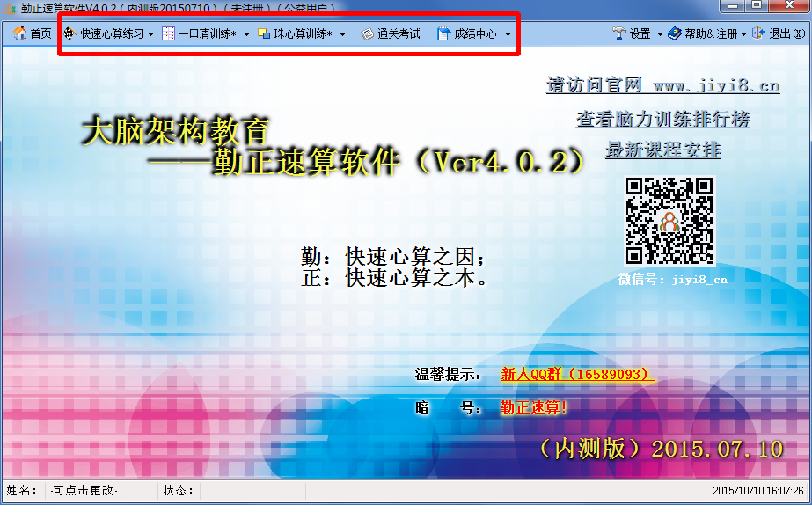Viewport: 812px width, 505px height.
Task: Open the 最新课程安排 link
Action: click(x=662, y=150)
